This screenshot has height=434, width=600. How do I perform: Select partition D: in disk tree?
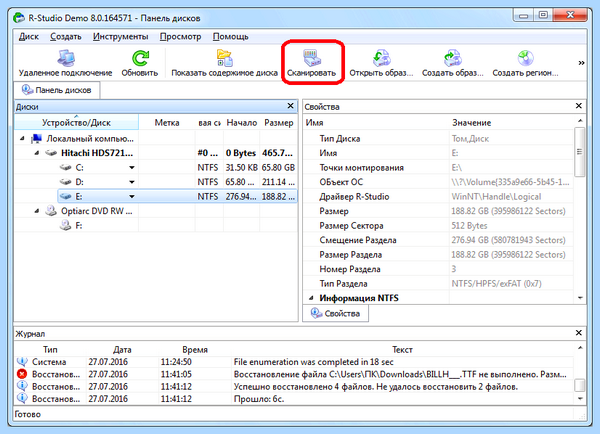[156, 182]
